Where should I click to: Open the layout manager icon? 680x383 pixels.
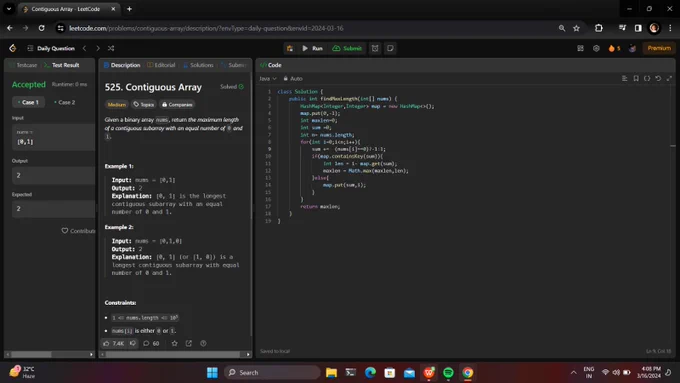[x=580, y=48]
